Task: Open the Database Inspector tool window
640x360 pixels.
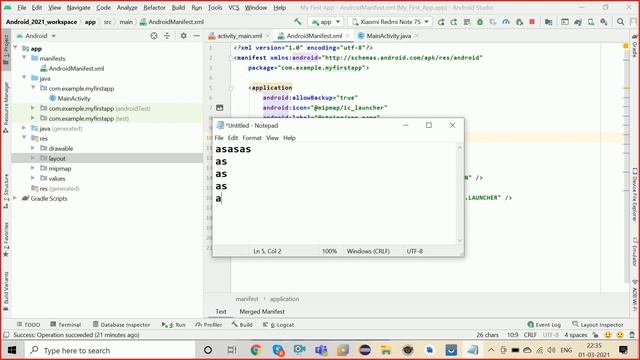Action: pos(121,324)
